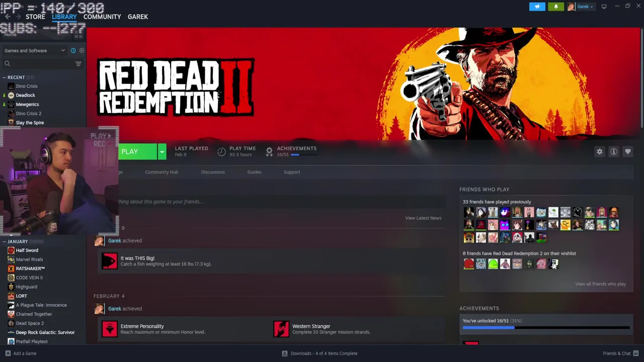644x362 pixels.
Task: Select Pratfall Playtest in library list
Action: tap(32, 341)
